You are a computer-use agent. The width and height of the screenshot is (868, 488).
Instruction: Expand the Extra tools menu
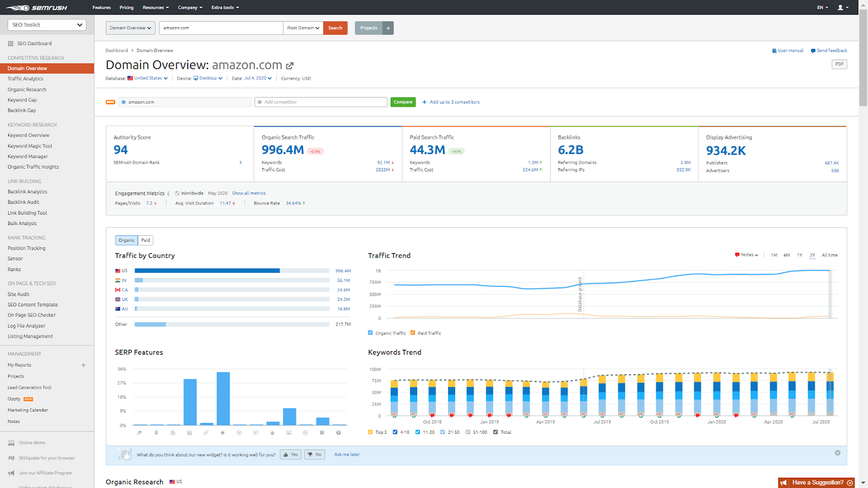(225, 8)
